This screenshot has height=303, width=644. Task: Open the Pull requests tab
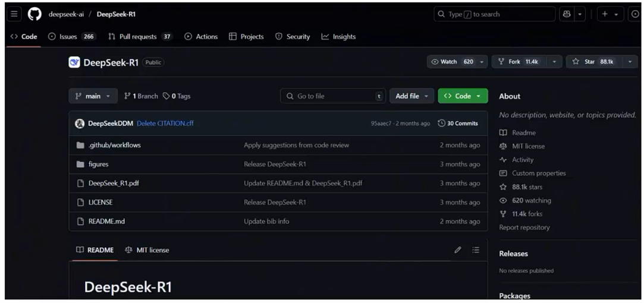pyautogui.click(x=140, y=37)
